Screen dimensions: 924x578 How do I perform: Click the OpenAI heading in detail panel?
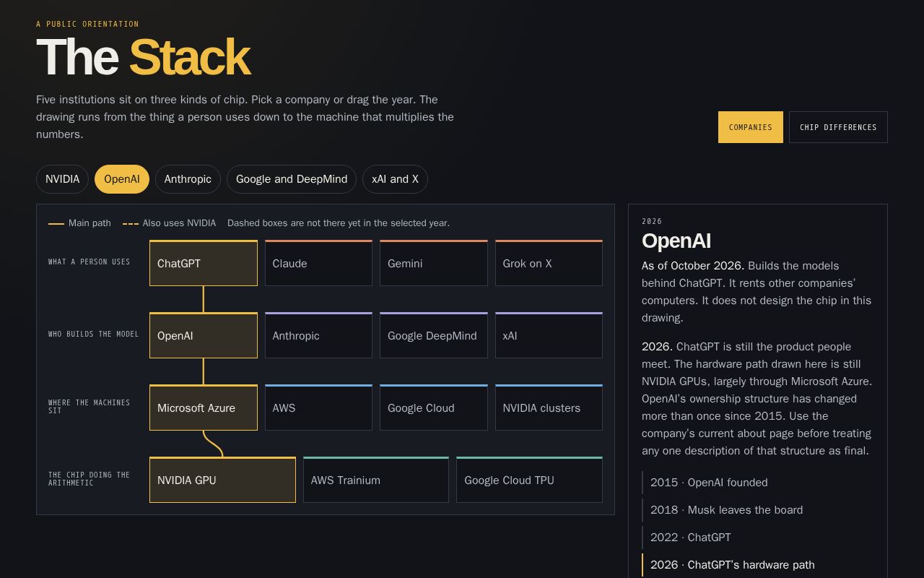pyautogui.click(x=676, y=241)
